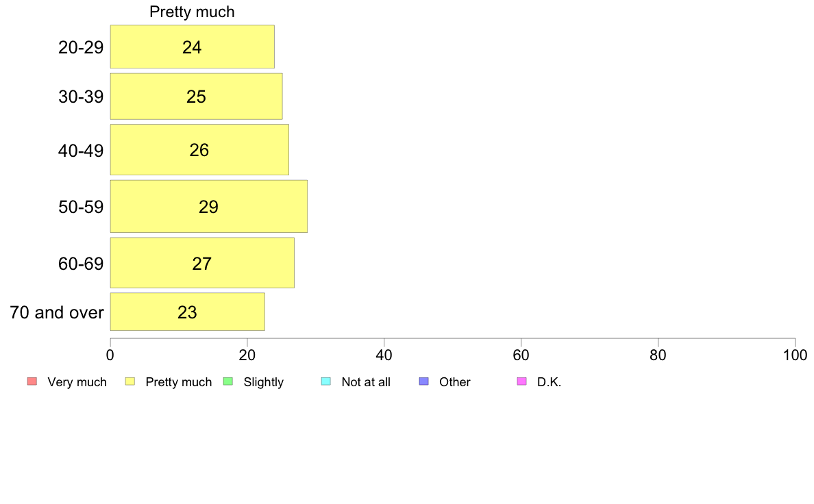Click the 70 and over axis label
Screen dimensions: 814x504
[x=57, y=312]
